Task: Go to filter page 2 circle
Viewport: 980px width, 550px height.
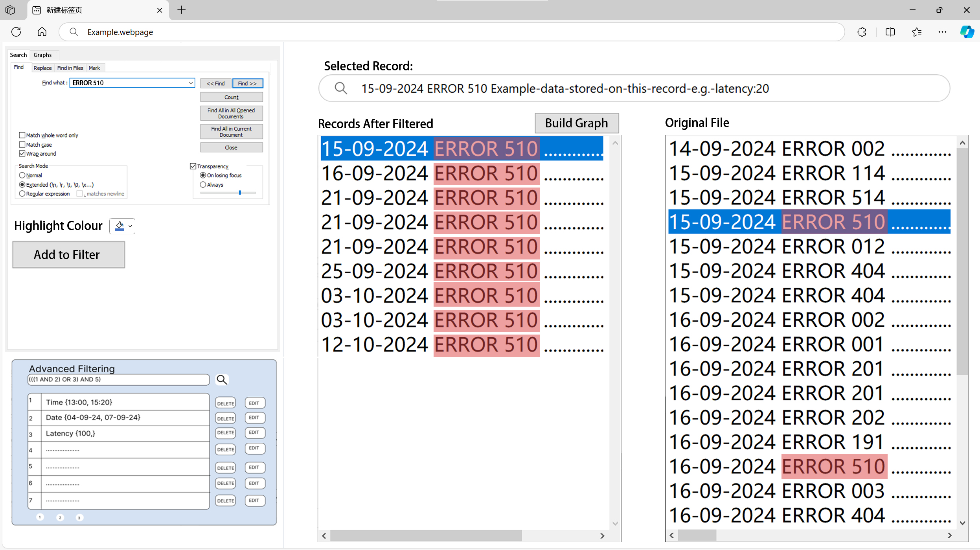Action: 60,517
